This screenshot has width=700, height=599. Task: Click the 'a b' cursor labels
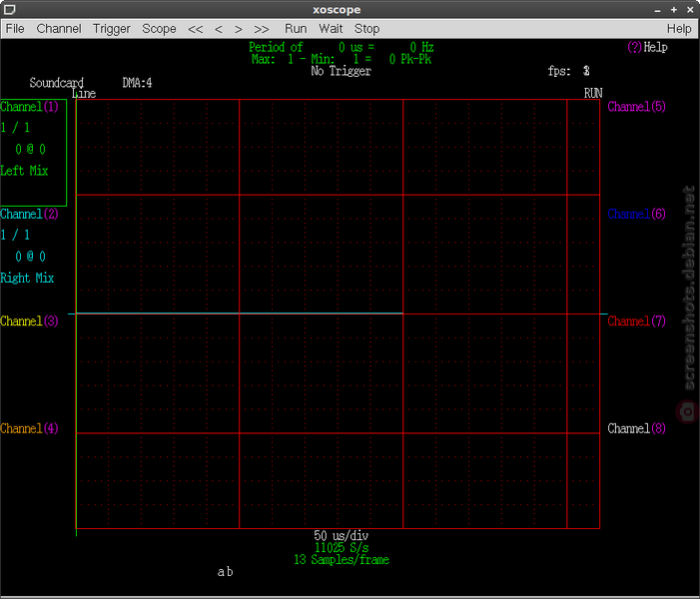(x=225, y=572)
